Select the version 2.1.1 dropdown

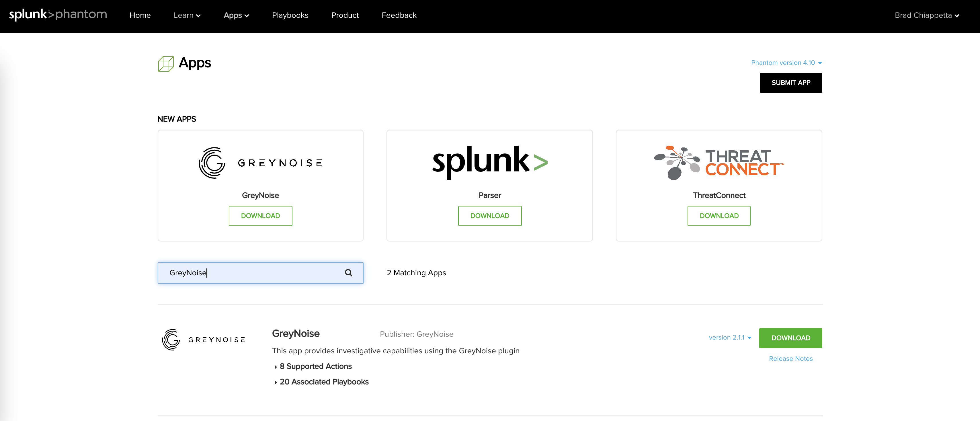tap(730, 337)
